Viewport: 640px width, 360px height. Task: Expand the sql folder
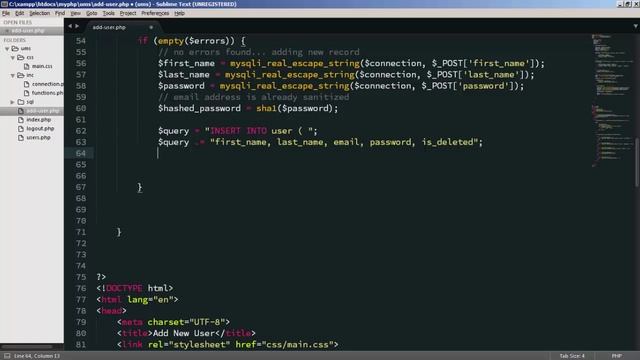(13, 102)
